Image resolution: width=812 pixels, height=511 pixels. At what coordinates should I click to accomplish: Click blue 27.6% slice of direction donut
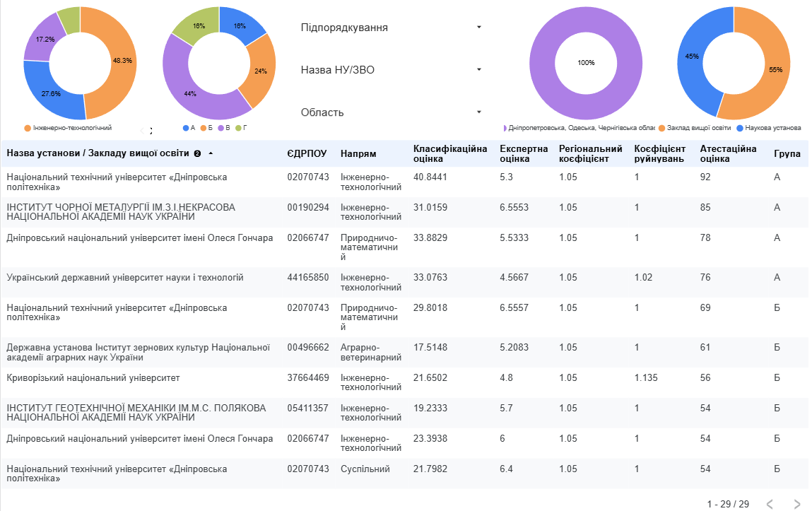click(51, 94)
